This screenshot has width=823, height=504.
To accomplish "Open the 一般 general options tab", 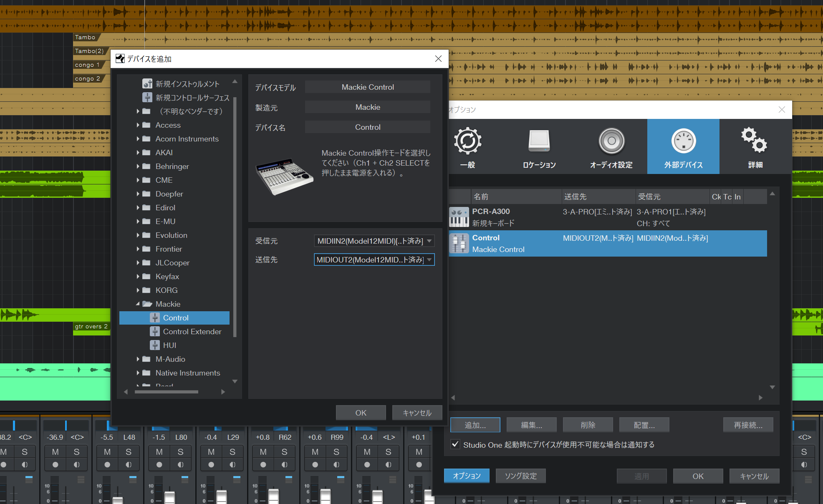I will (467, 147).
